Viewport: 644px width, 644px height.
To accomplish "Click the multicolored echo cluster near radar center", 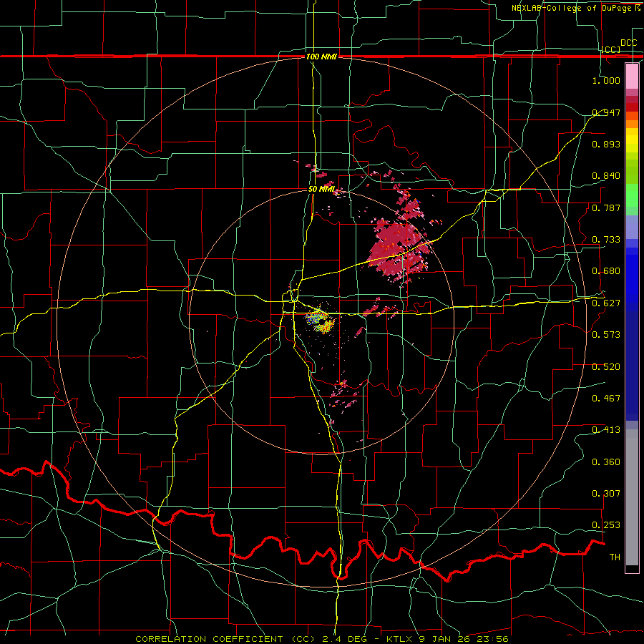I will click(x=321, y=323).
